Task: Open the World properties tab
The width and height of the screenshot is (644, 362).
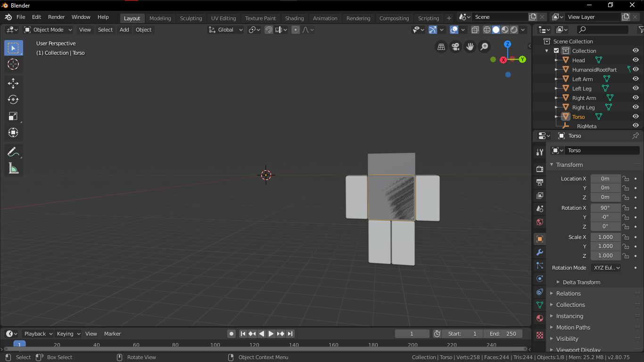Action: (x=539, y=221)
